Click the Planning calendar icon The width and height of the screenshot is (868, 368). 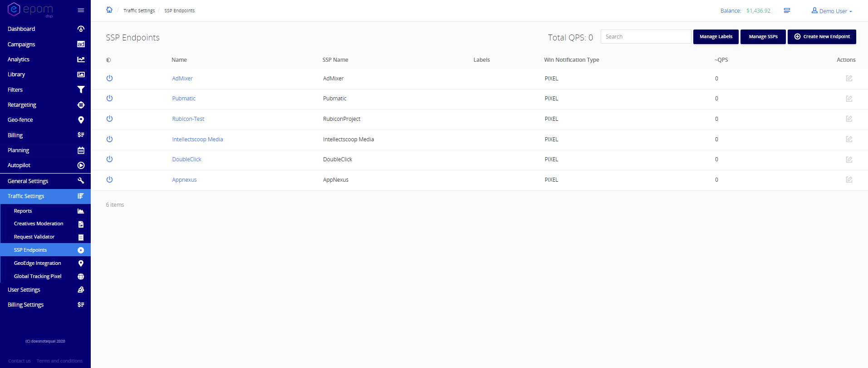[81, 150]
